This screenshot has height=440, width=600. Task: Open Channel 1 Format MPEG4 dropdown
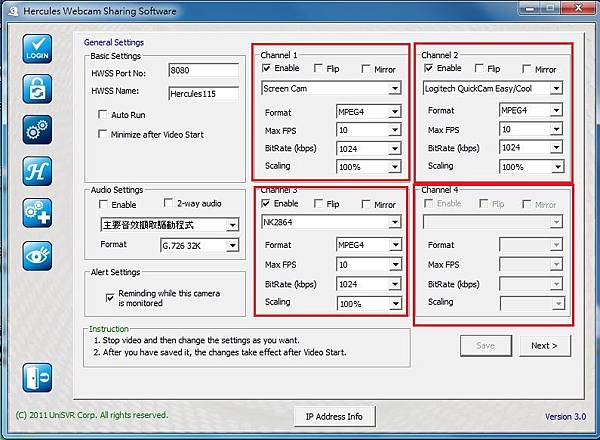(368, 112)
